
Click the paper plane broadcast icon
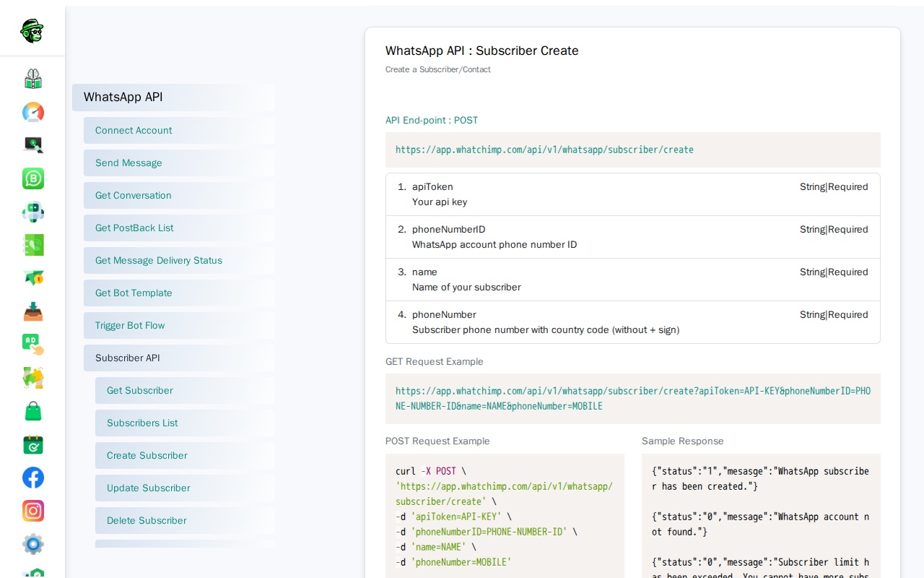33,278
